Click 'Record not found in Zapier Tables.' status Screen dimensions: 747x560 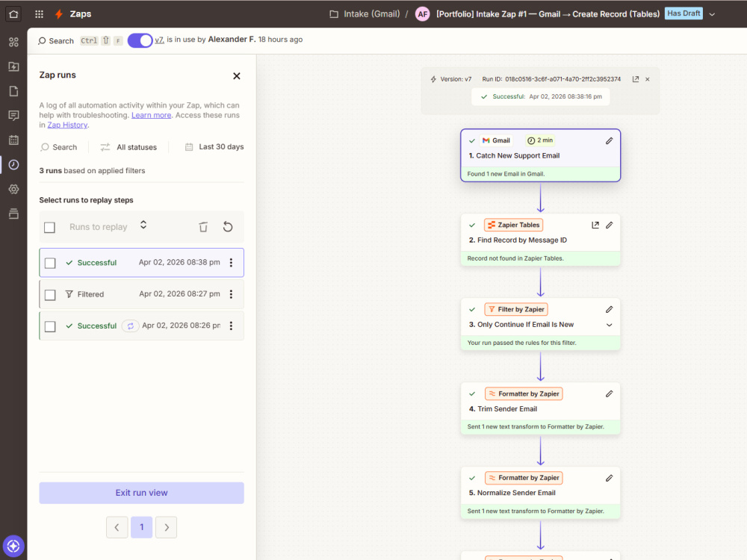pyautogui.click(x=515, y=258)
